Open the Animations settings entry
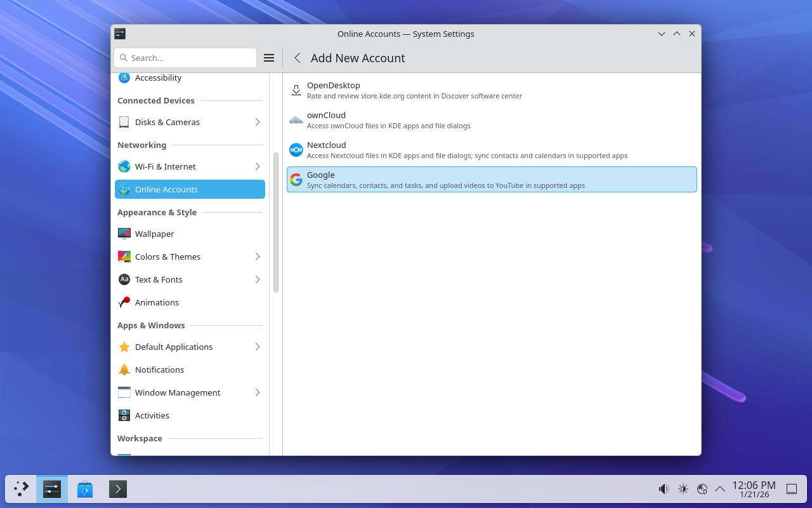Screen dimensions: 812x508 [157, 302]
